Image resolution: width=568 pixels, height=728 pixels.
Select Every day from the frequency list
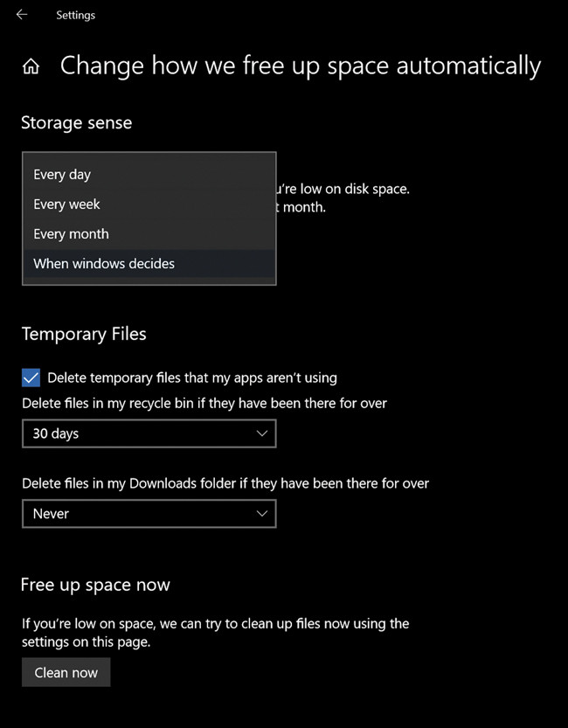tap(61, 174)
